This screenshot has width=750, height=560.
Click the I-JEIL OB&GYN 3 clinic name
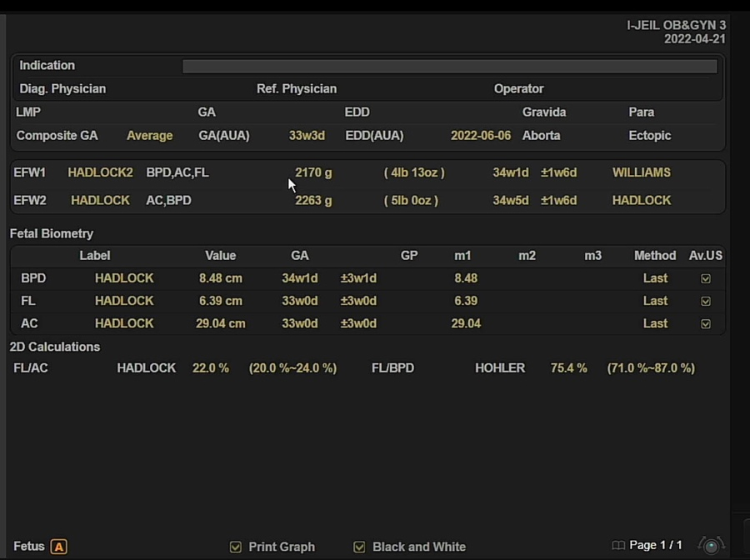tap(677, 25)
